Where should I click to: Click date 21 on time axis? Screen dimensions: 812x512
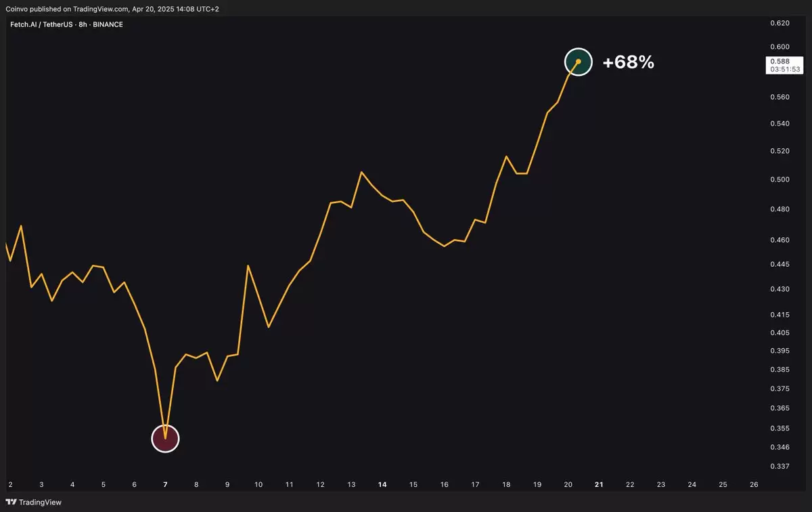(599, 485)
